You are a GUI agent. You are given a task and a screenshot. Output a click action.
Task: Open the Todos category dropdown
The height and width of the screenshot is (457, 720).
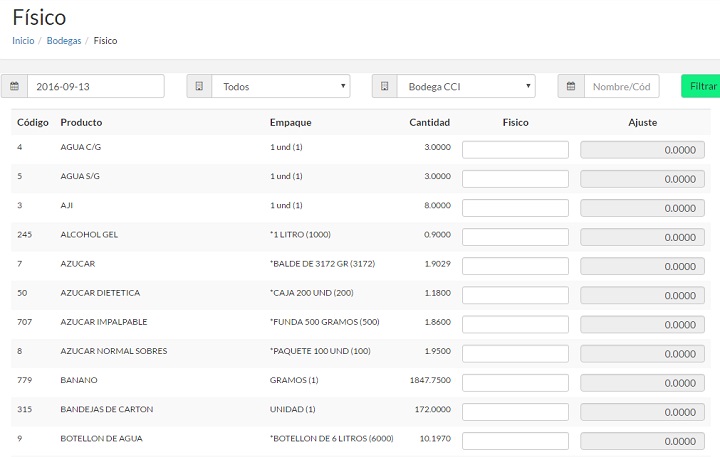pyautogui.click(x=281, y=87)
